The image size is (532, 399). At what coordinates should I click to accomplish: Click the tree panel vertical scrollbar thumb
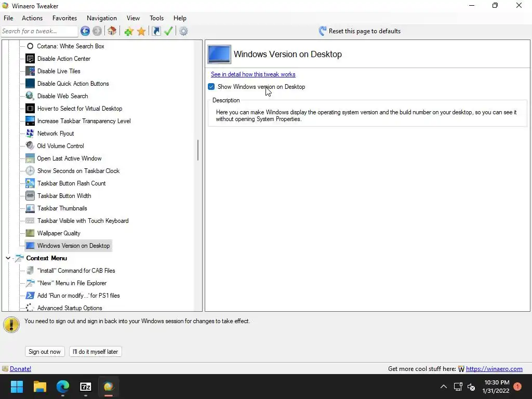point(198,150)
